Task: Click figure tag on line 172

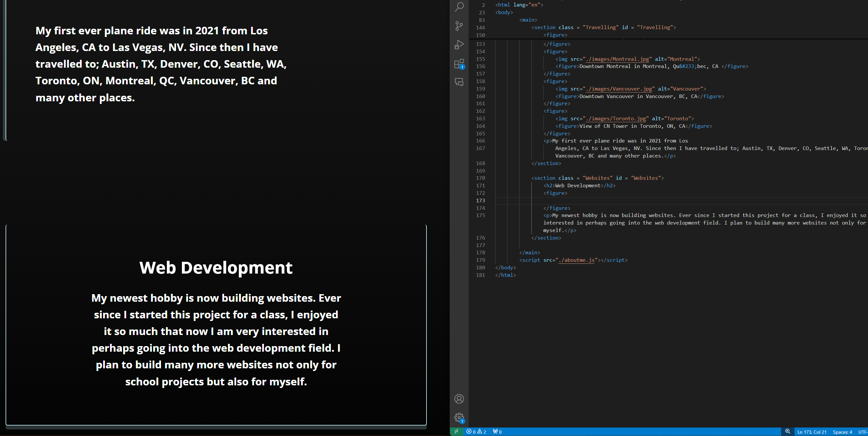Action: [x=555, y=193]
